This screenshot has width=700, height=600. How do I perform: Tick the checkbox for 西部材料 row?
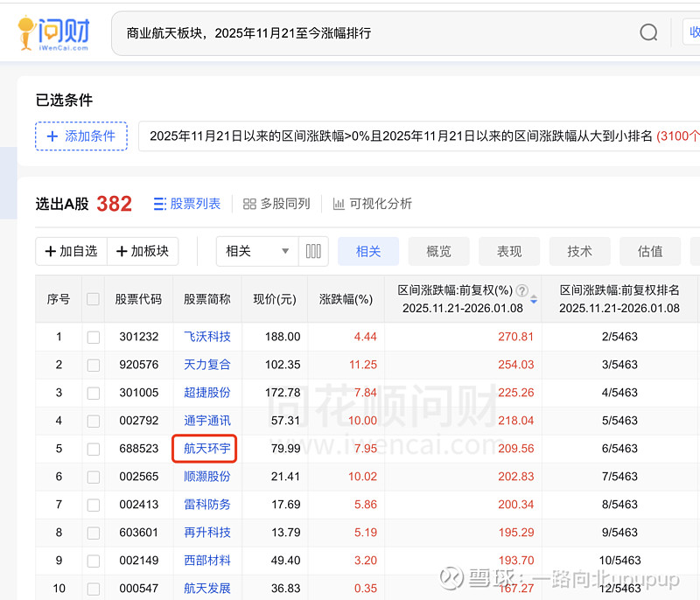94,561
